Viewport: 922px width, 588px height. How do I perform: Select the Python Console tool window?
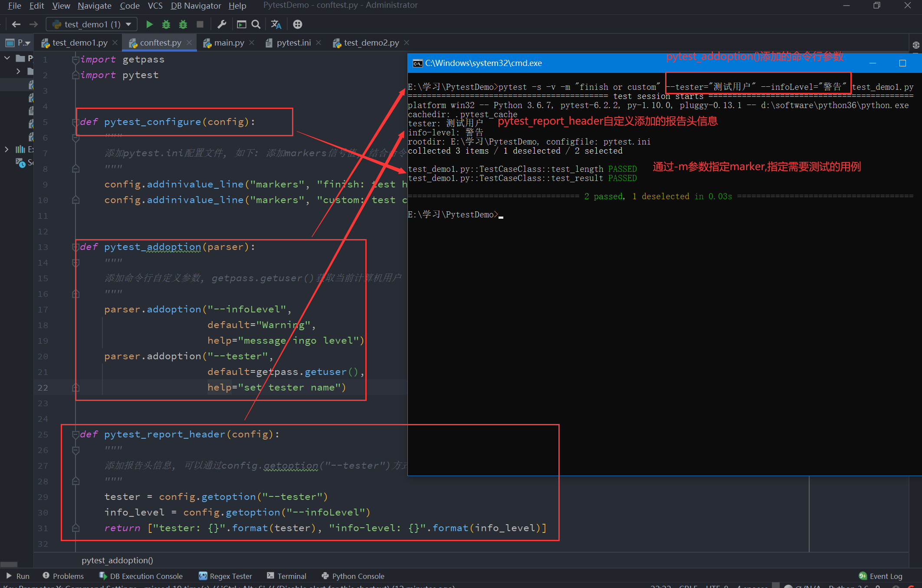pos(353,576)
